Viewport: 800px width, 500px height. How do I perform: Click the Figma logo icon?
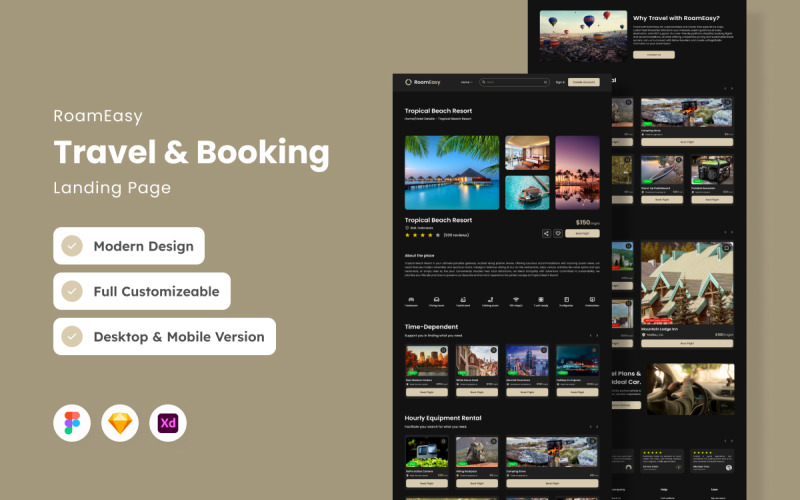[x=72, y=424]
